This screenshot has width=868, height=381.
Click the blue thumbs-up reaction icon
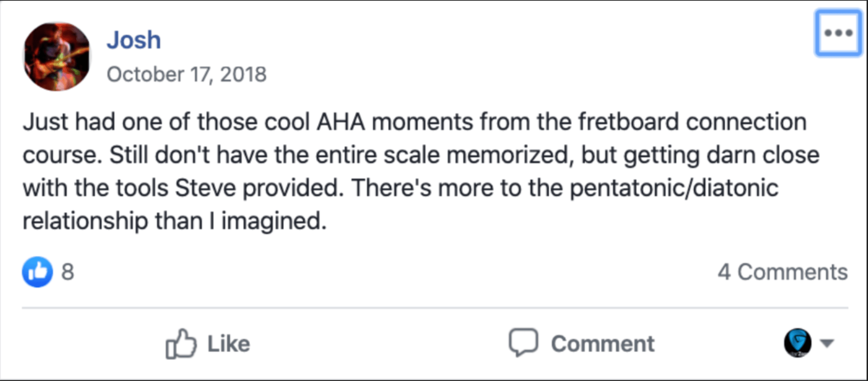point(37,272)
